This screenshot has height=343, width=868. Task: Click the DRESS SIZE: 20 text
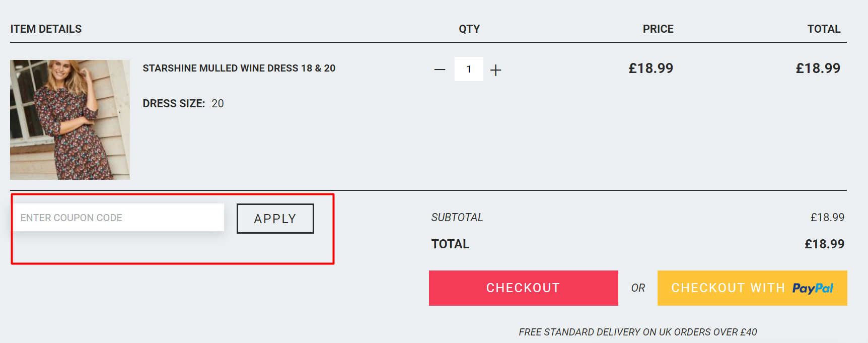click(183, 103)
